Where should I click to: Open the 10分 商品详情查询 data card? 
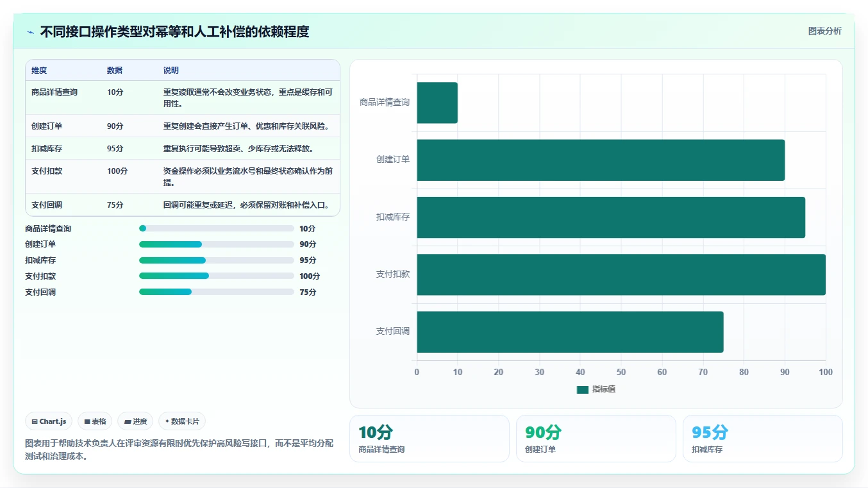pyautogui.click(x=430, y=439)
